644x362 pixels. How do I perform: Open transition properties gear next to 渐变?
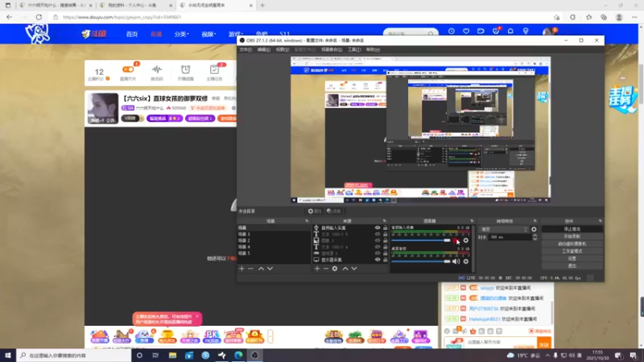(x=534, y=229)
